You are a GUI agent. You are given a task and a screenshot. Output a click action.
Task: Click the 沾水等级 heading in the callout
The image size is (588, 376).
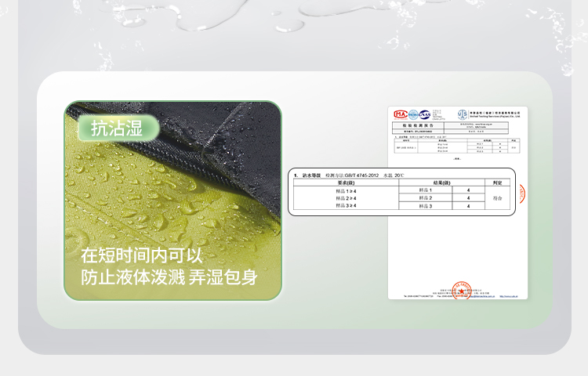tap(311, 175)
